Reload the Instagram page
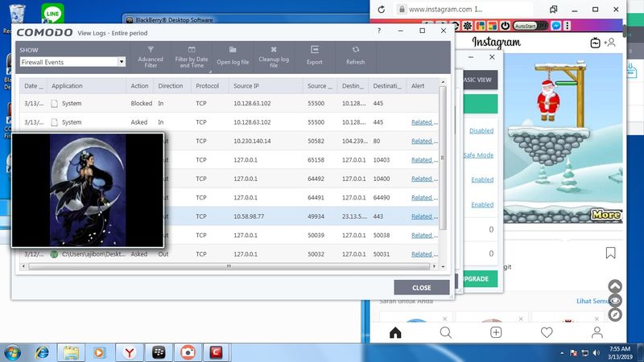Image resolution: width=644 pixels, height=362 pixels. point(381,10)
